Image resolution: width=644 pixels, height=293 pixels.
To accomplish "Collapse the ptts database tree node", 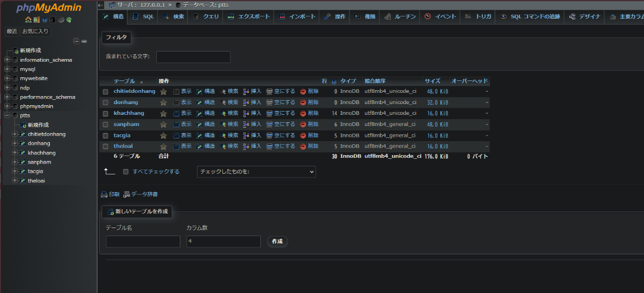I will [8, 115].
